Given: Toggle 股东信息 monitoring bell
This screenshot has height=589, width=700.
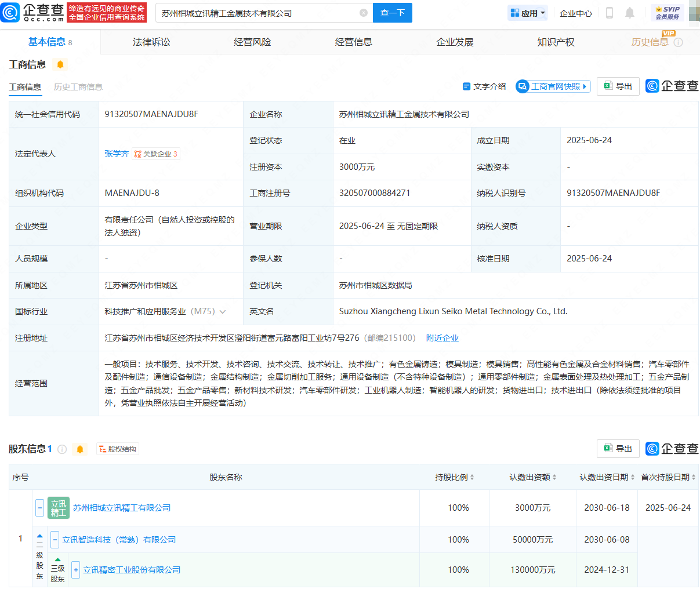Looking at the screenshot, I should pyautogui.click(x=80, y=449).
